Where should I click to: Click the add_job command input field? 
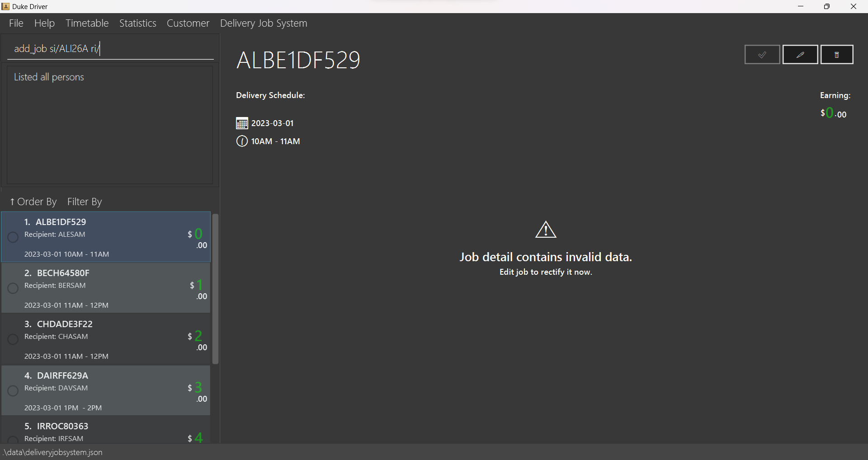pos(110,49)
